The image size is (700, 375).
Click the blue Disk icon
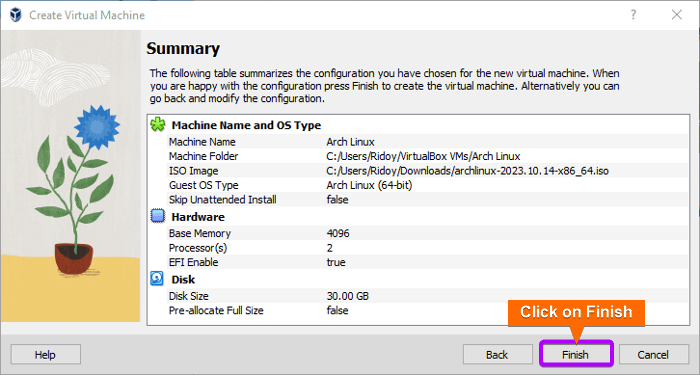click(x=157, y=279)
